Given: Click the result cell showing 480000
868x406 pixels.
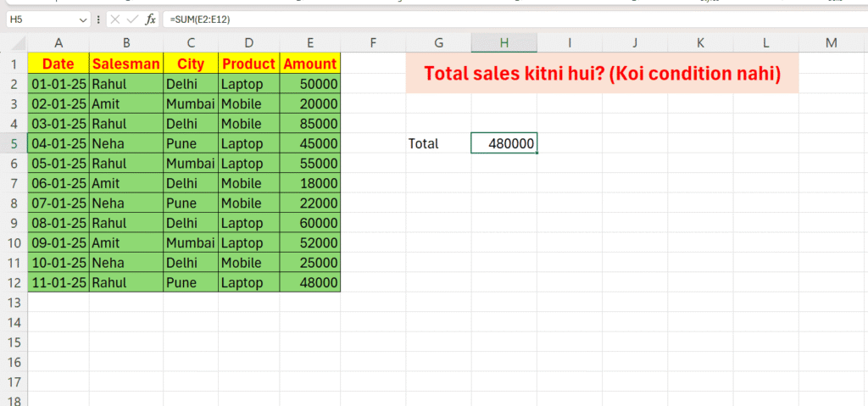Looking at the screenshot, I should 504,143.
